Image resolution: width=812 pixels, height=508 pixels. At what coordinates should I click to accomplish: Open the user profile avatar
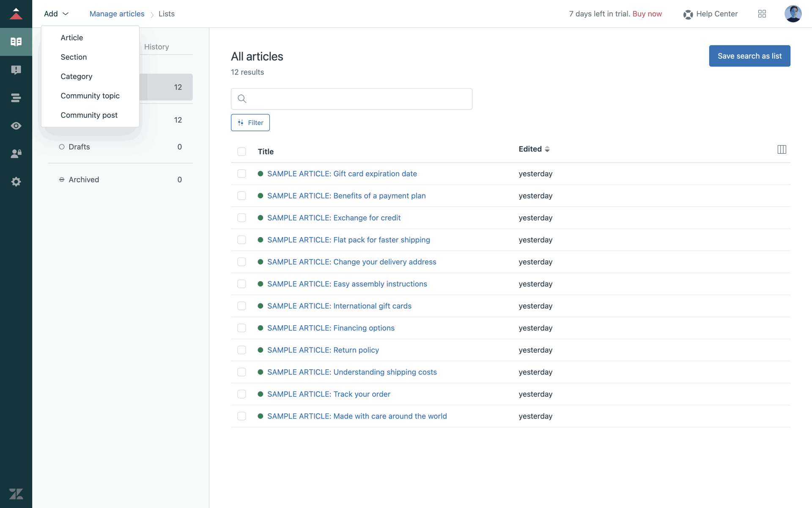click(x=793, y=14)
